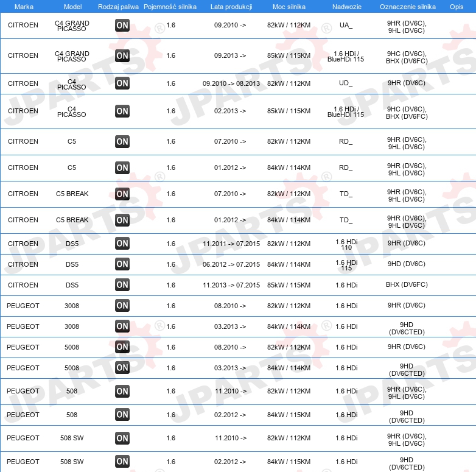The width and height of the screenshot is (476, 472).
Task: Select 85kW / 115KM in the DS5 row
Action: coord(289,285)
